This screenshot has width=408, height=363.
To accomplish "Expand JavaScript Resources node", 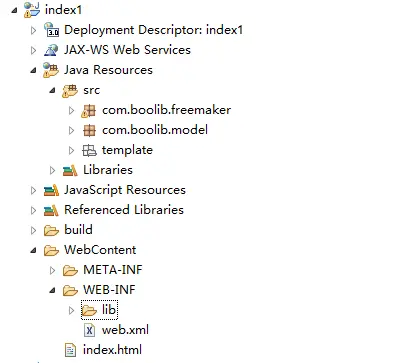I will click(33, 190).
